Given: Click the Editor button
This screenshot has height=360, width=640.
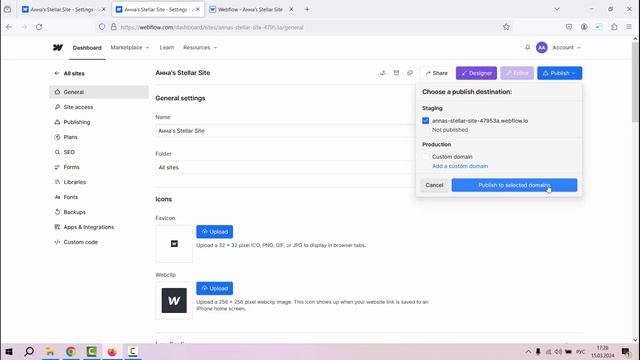Looking at the screenshot, I should point(517,73).
